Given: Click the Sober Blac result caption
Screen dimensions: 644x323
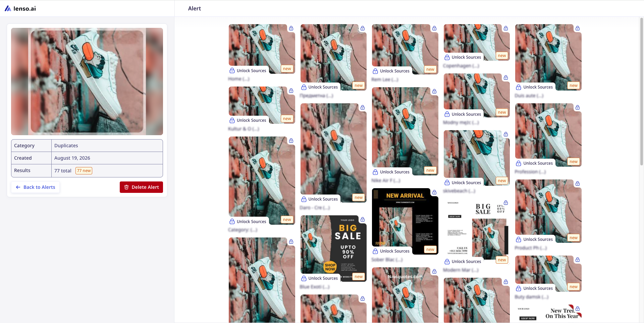Looking at the screenshot, I should 387,260.
